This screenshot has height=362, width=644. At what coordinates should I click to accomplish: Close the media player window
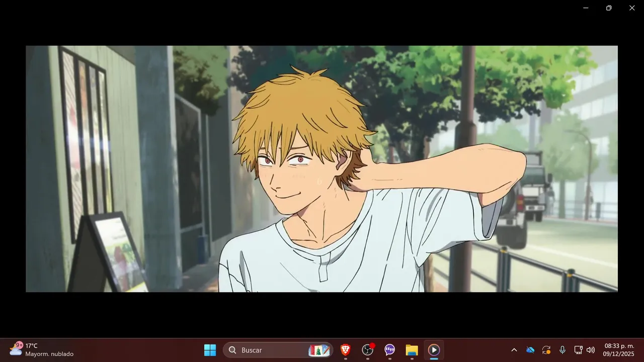point(632,8)
